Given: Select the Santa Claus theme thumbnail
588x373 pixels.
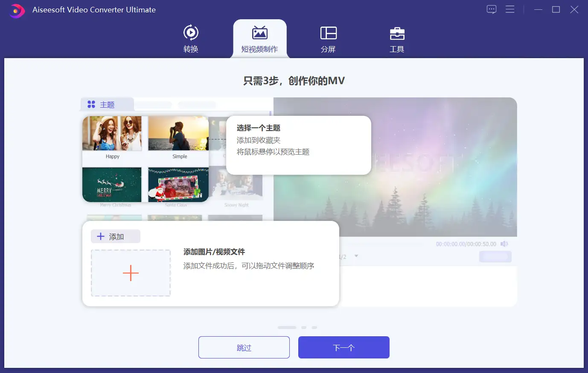Looking at the screenshot, I should (179, 185).
